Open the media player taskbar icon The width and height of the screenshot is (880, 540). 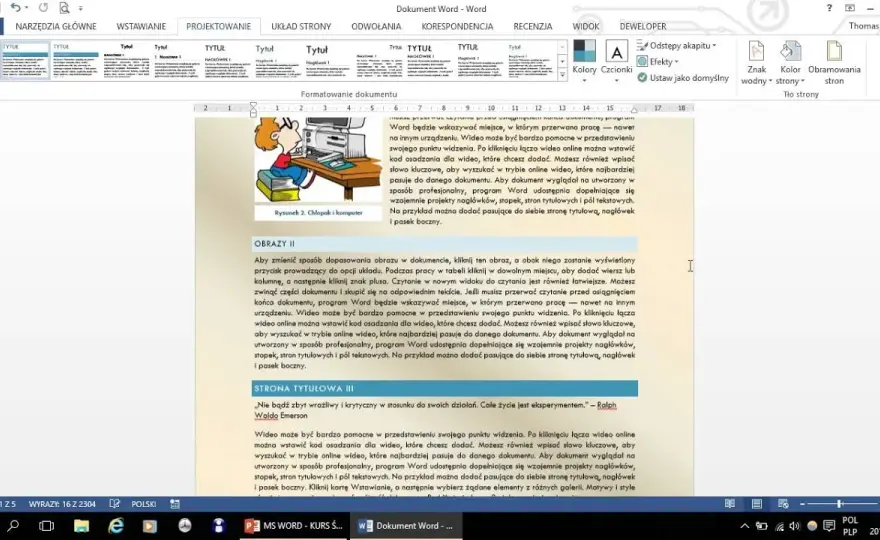tap(149, 526)
